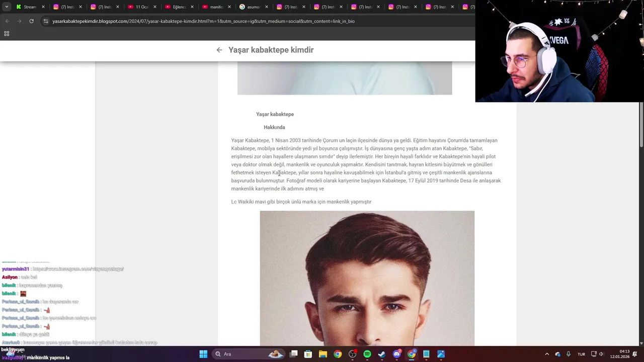Screen dimensions: 644x362
Task: Open the Windows Start menu
Action: (203, 354)
